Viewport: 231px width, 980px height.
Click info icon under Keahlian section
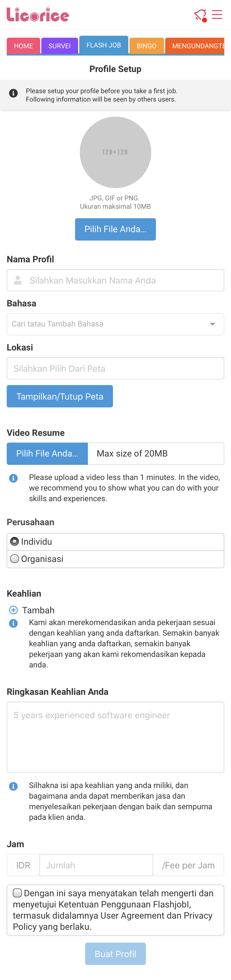[x=13, y=623]
